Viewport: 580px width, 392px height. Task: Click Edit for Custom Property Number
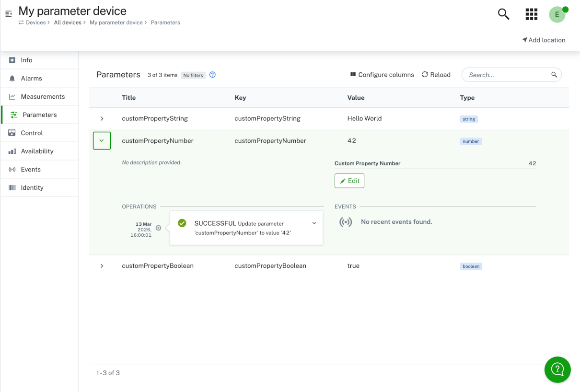(349, 181)
